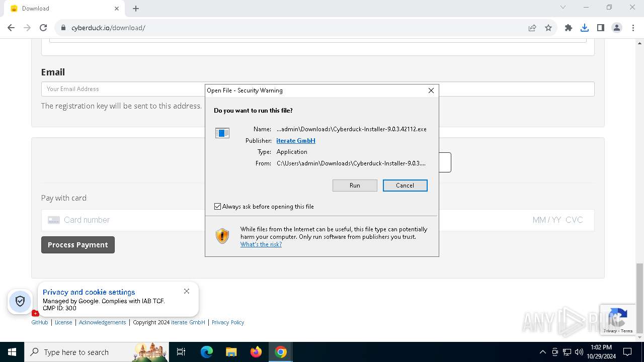The width and height of the screenshot is (644, 362).
Task: Close the Download tab
Action: click(117, 9)
